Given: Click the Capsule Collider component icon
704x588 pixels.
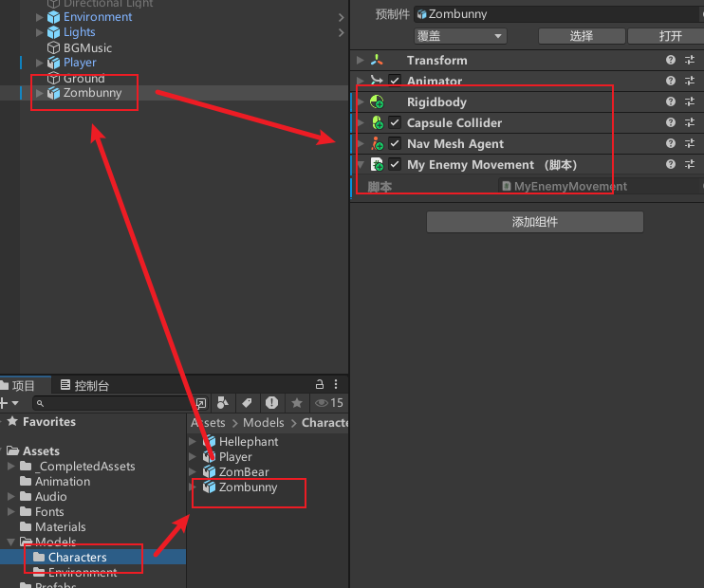Looking at the screenshot, I should [x=378, y=122].
